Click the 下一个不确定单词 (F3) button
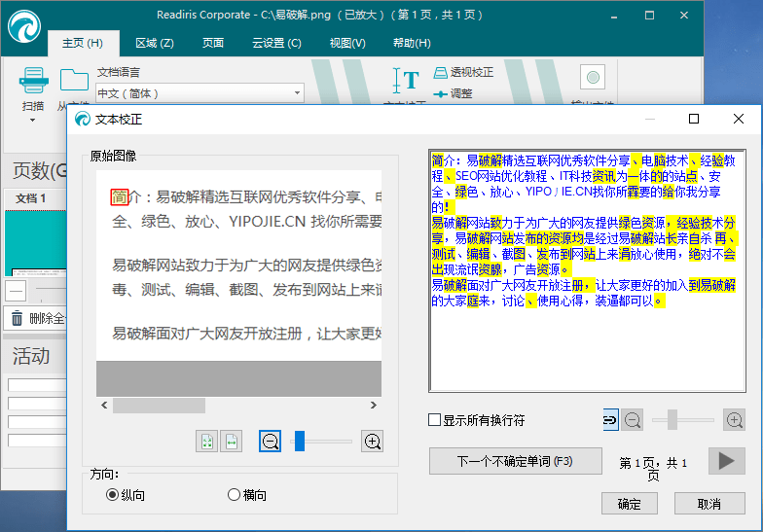763x532 pixels. 515,461
